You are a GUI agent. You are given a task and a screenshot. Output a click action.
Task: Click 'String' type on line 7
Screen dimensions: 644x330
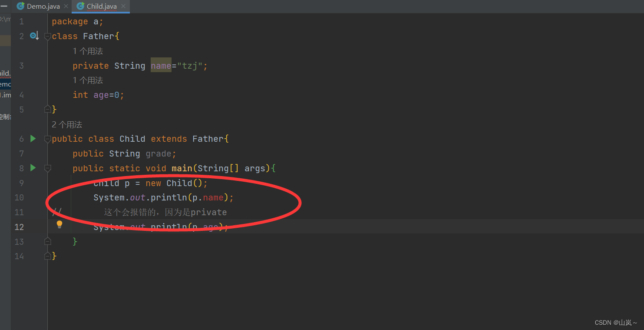(125, 153)
